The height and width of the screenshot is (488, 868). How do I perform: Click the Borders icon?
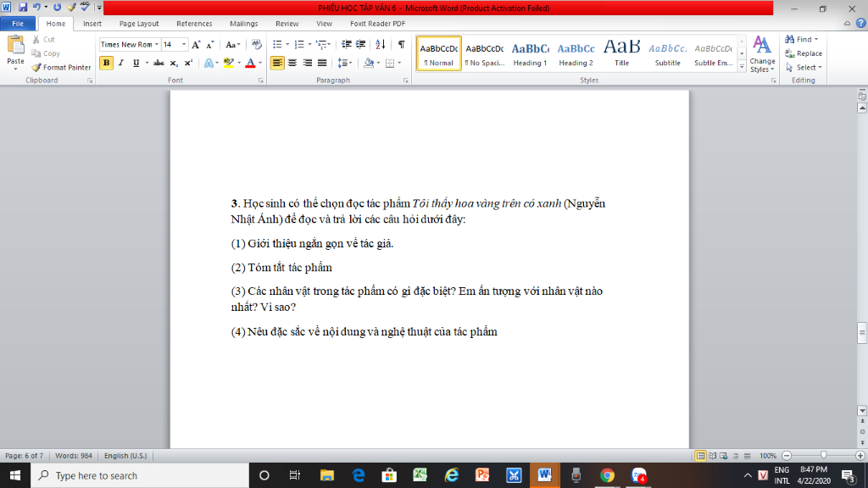(x=390, y=63)
